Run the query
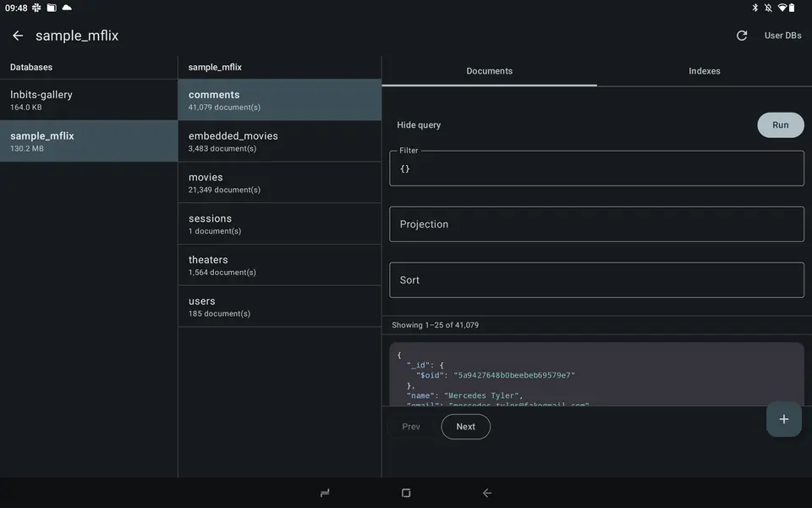The image size is (812, 508). pyautogui.click(x=781, y=125)
